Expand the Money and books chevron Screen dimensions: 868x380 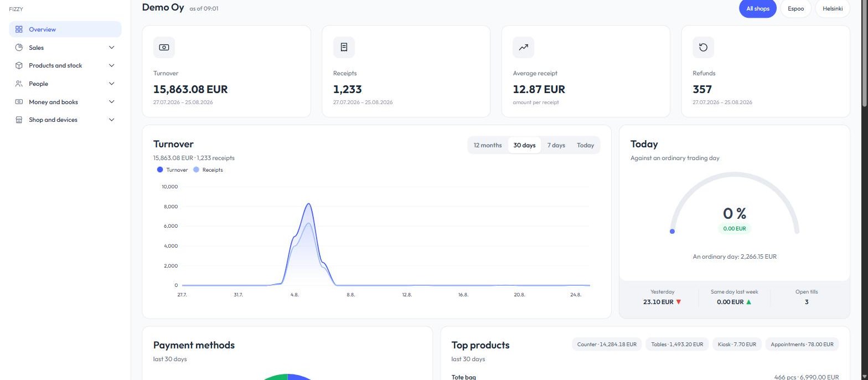(111, 102)
